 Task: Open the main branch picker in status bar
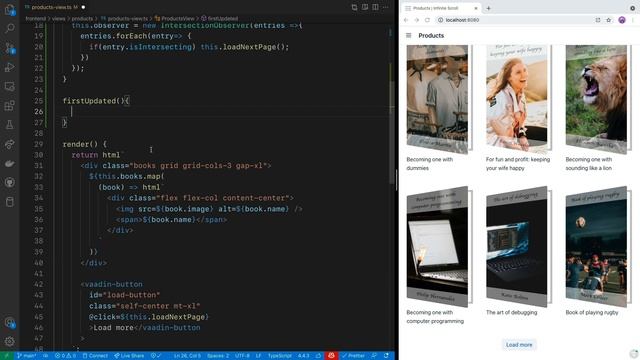pos(27,356)
